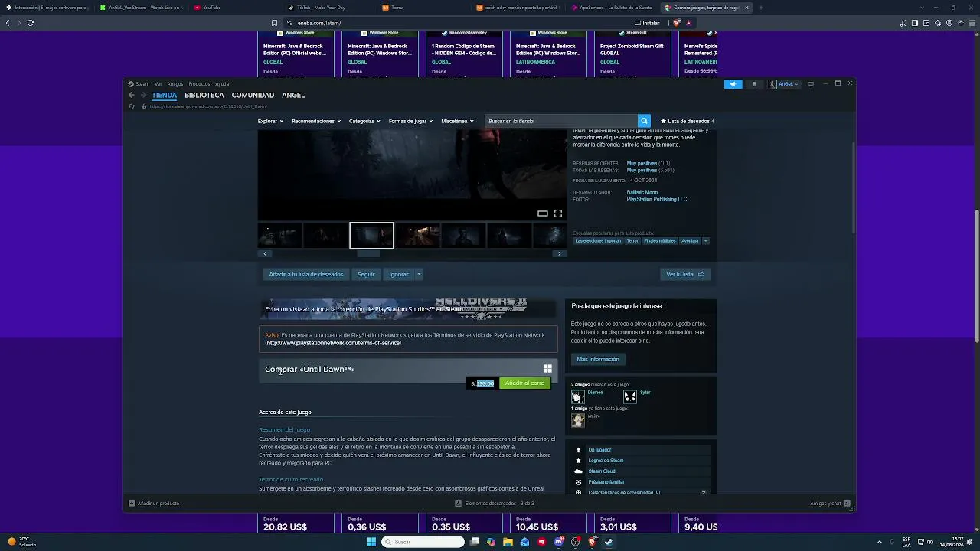Switch media viewer to theater mode
Screen dimensions: 980x551
coord(543,214)
